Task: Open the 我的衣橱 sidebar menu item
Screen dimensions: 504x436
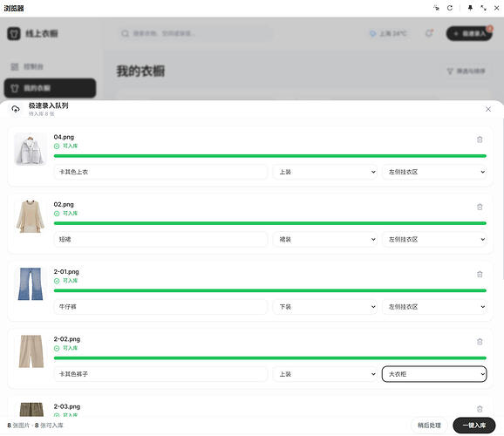Action: point(50,88)
